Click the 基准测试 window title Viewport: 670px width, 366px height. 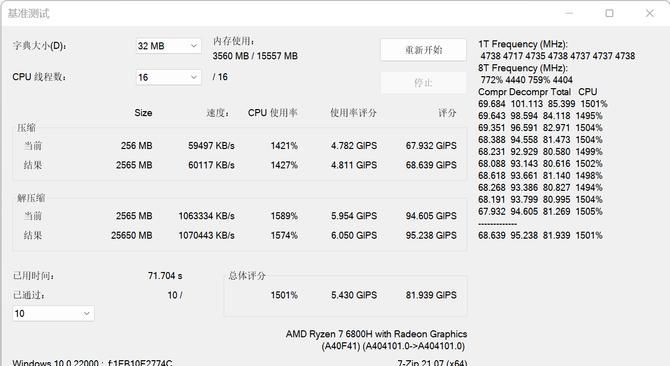pyautogui.click(x=29, y=14)
